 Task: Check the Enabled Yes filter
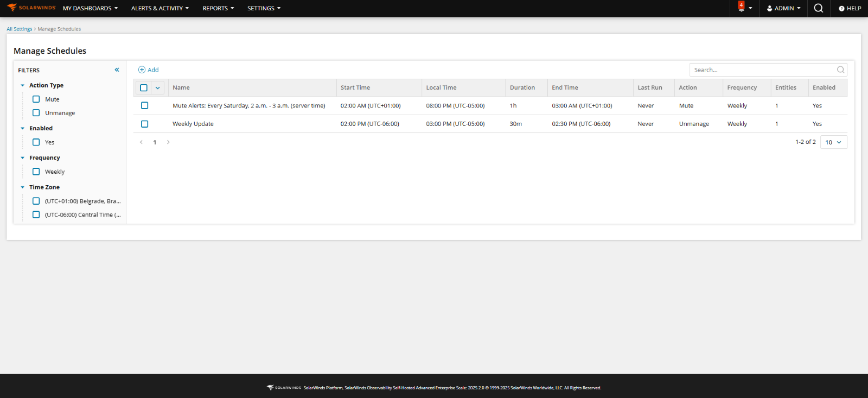(x=36, y=142)
